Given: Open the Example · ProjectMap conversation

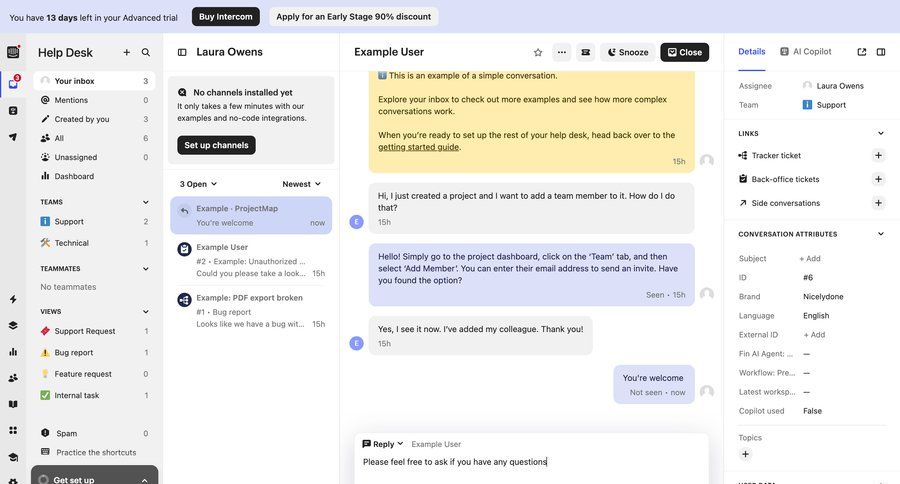Looking at the screenshot, I should 251,215.
